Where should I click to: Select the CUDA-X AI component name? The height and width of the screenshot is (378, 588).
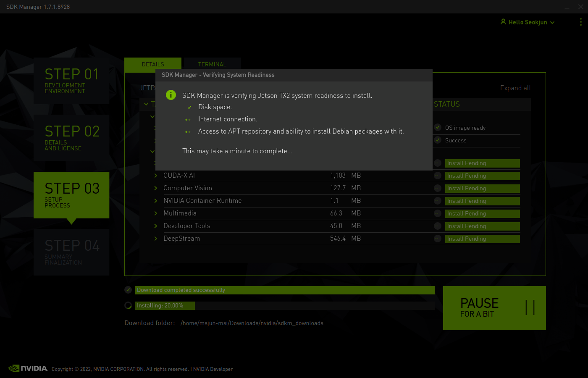tap(179, 176)
